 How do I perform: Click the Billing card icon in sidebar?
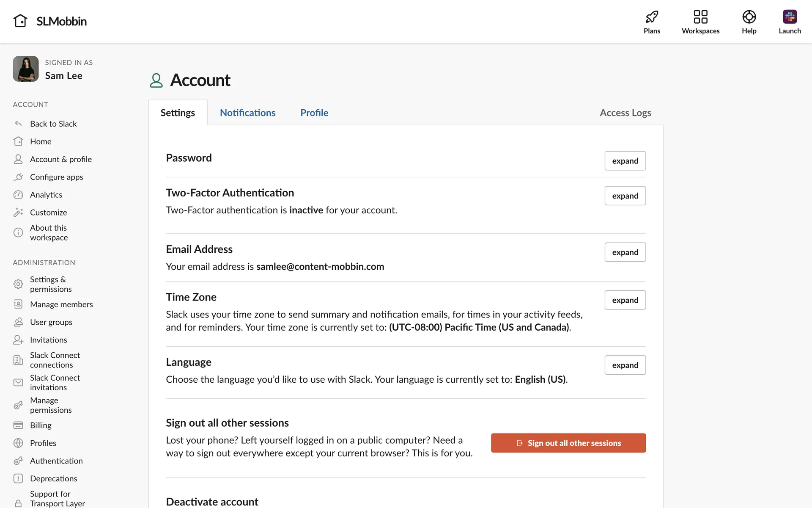pyautogui.click(x=18, y=425)
